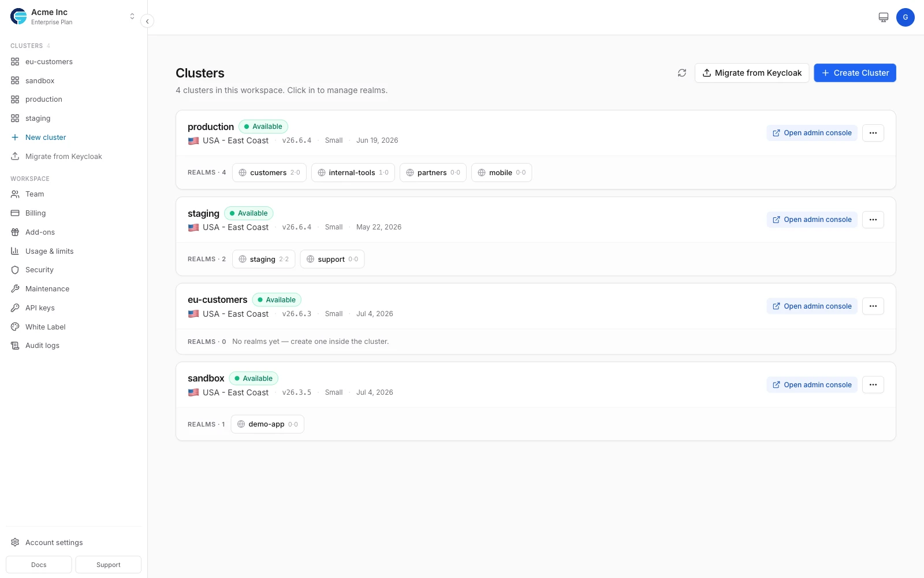
Task: Click the Acme Inc logo icon
Action: pos(18,17)
